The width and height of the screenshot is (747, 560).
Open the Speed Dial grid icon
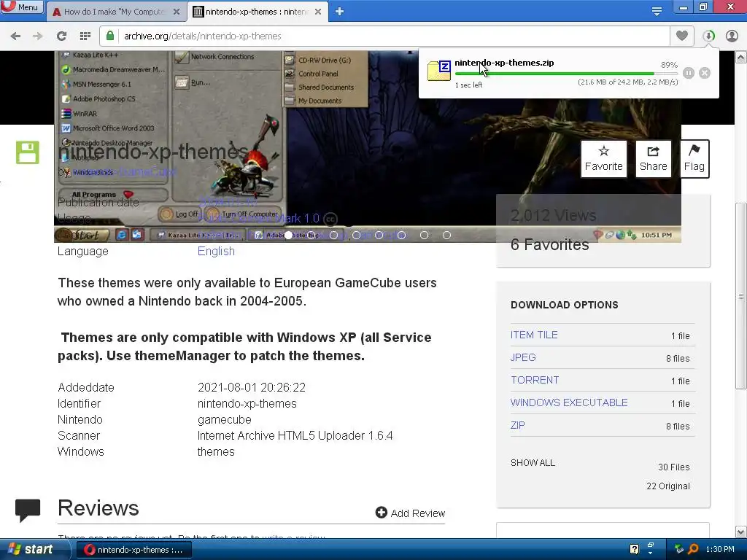pyautogui.click(x=85, y=36)
